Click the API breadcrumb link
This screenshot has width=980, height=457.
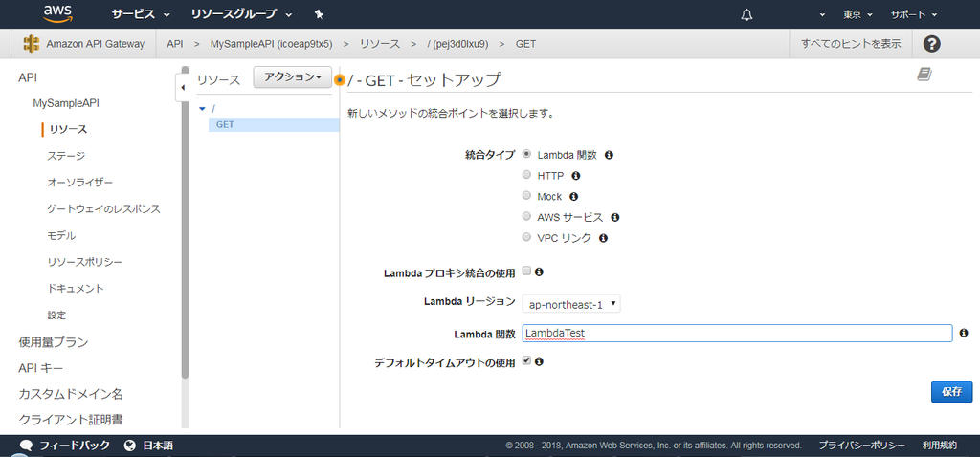[x=175, y=44]
